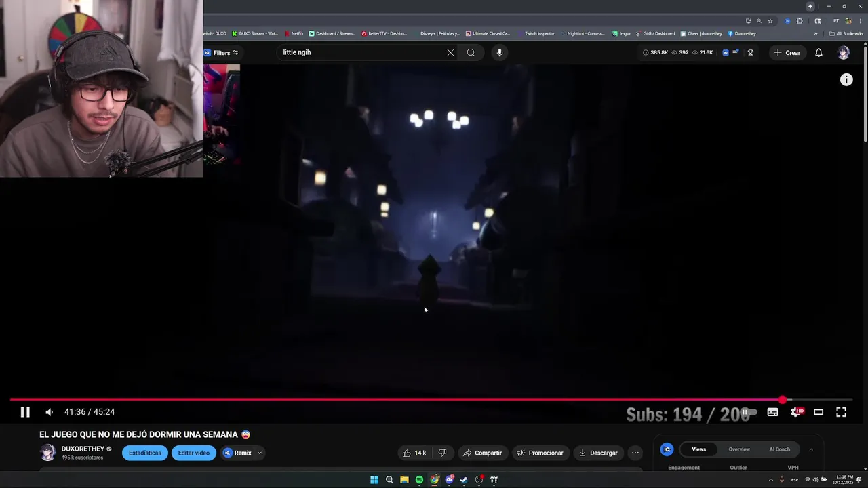This screenshot has height=488, width=868.
Task: Open the taskbar search
Action: [x=389, y=480]
